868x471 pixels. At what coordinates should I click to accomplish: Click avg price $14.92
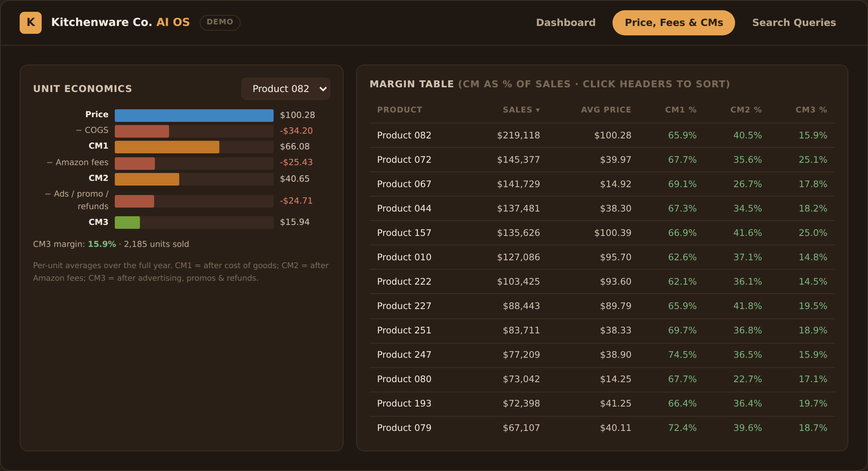pyautogui.click(x=616, y=184)
